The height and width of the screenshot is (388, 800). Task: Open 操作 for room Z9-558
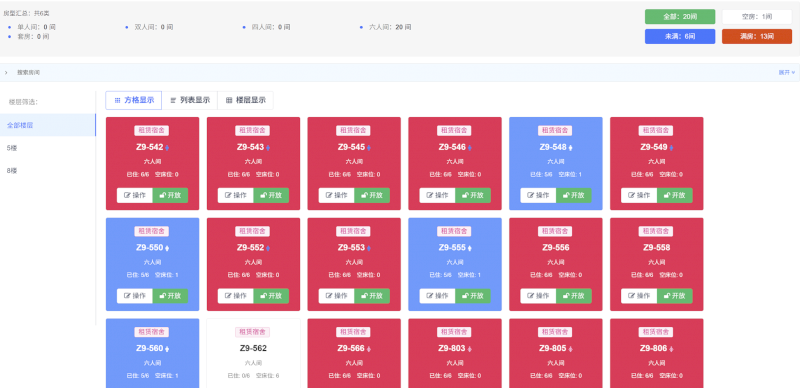point(639,296)
